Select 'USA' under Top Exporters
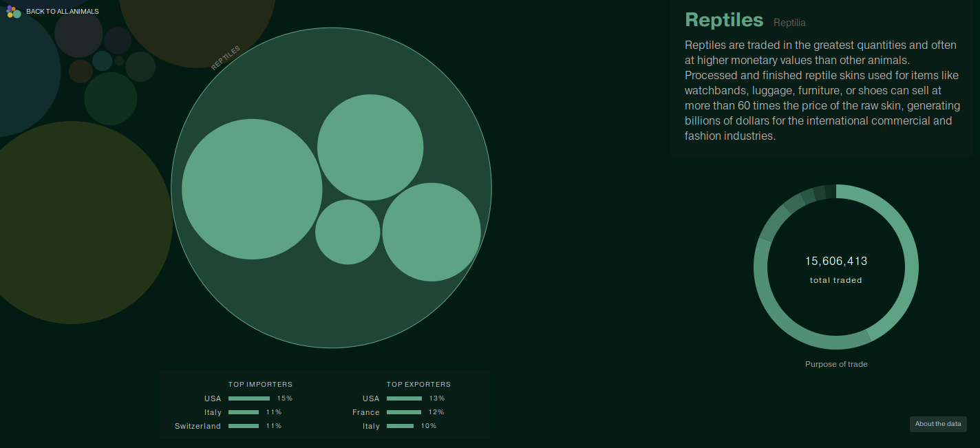The height and width of the screenshot is (448, 980). (x=371, y=398)
